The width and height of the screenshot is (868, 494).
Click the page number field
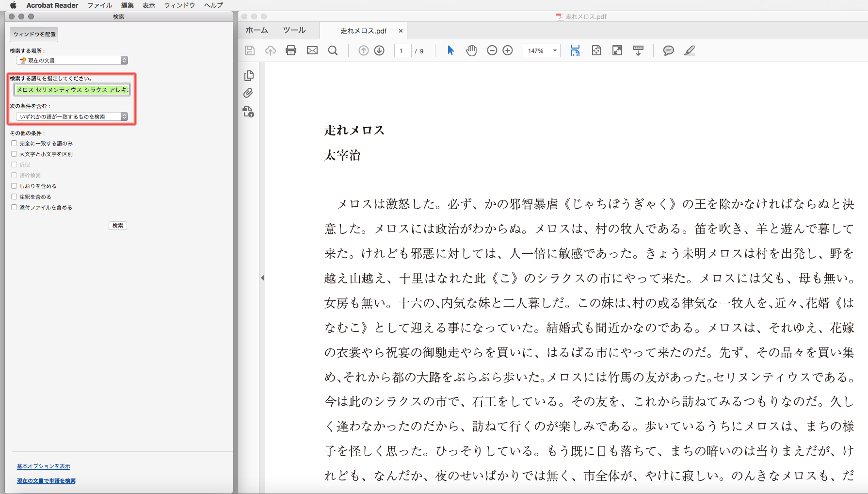pyautogui.click(x=402, y=50)
